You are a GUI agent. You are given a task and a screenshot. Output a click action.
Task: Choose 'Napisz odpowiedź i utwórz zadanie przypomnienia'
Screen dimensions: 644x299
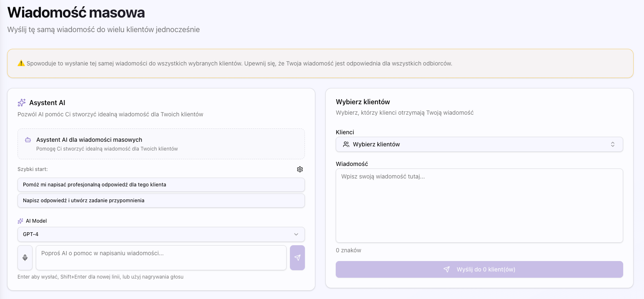pyautogui.click(x=161, y=201)
